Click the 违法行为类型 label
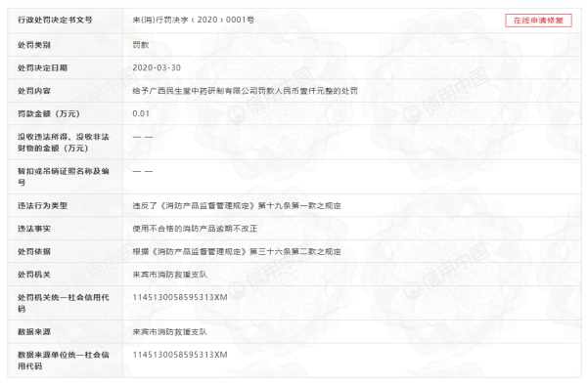Image resolution: width=588 pixels, height=385 pixels. 42,205
